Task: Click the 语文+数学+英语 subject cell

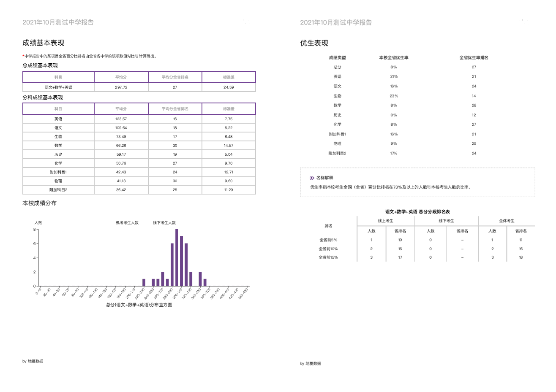Action: point(58,87)
